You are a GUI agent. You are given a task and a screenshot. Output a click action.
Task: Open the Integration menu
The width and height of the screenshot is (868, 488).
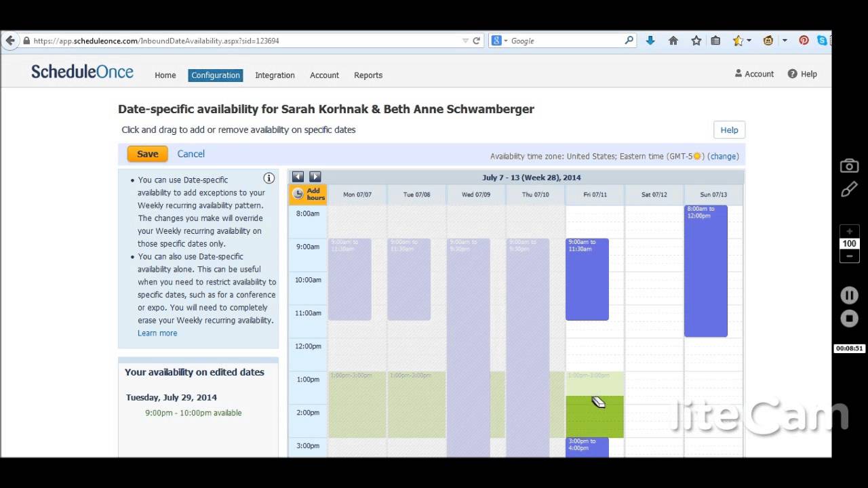[x=275, y=75]
